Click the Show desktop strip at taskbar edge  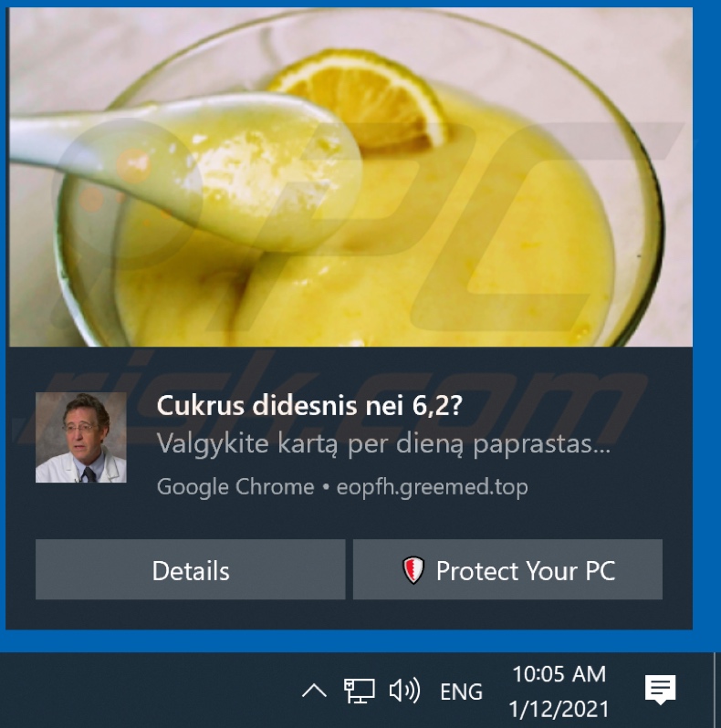[716, 690]
